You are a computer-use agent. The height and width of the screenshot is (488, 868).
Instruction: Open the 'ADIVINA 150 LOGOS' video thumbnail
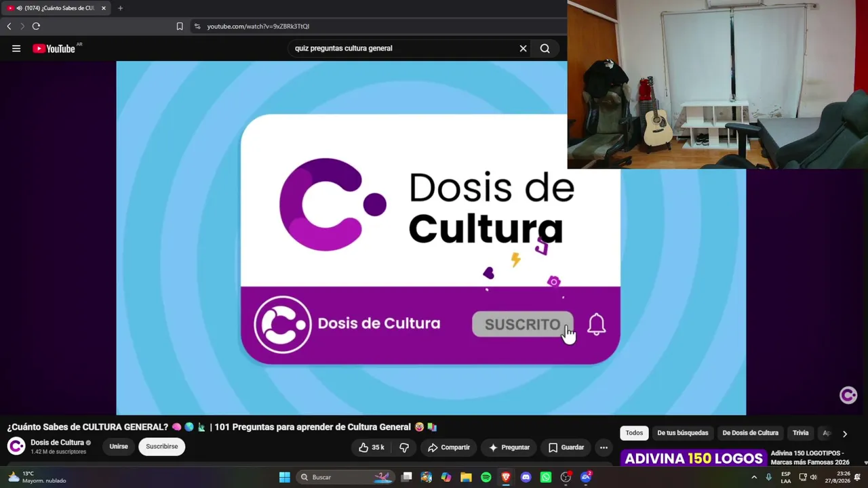pyautogui.click(x=693, y=458)
